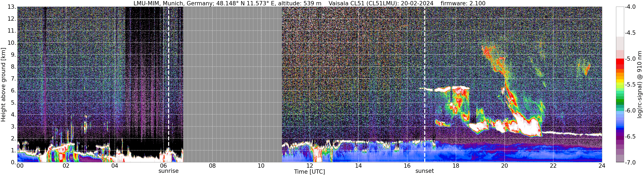The width and height of the screenshot is (644, 176).
Task: Select the height-axis tick label "9."
Action: coord(13,55)
